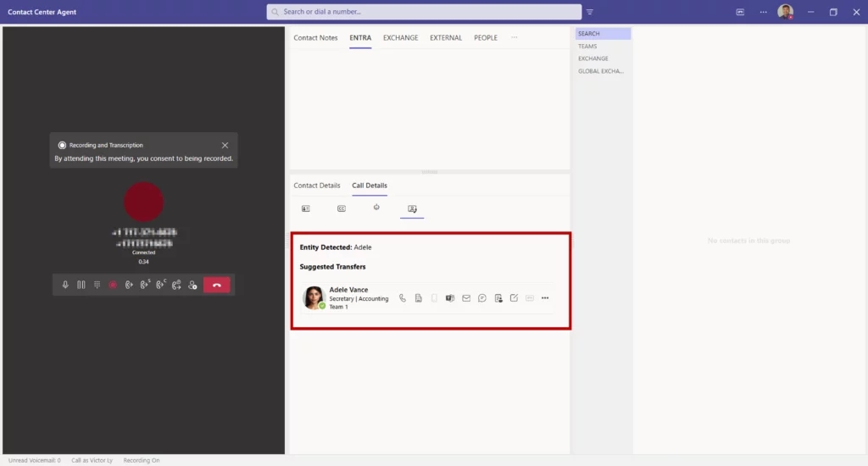Dismiss the Recording and Transcription notice
The height and width of the screenshot is (466, 868).
point(225,146)
